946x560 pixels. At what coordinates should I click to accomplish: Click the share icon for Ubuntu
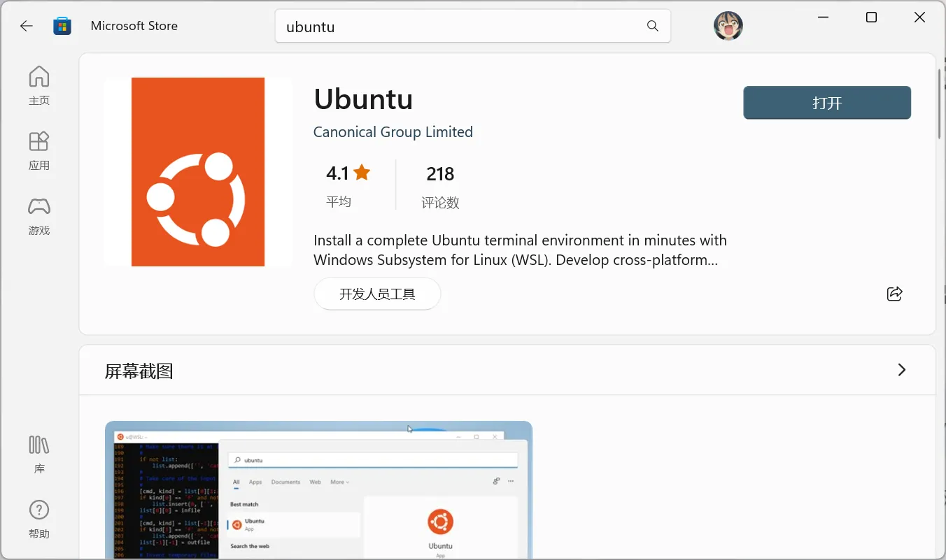click(894, 294)
